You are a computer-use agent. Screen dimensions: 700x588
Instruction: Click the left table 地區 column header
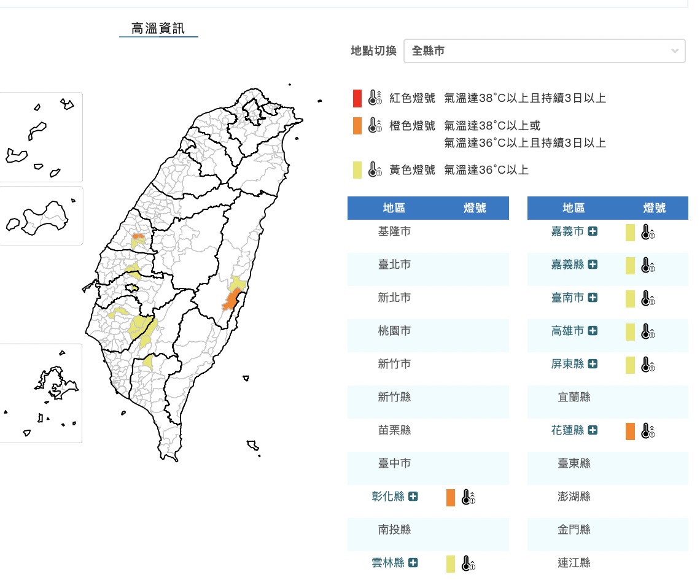(394, 208)
